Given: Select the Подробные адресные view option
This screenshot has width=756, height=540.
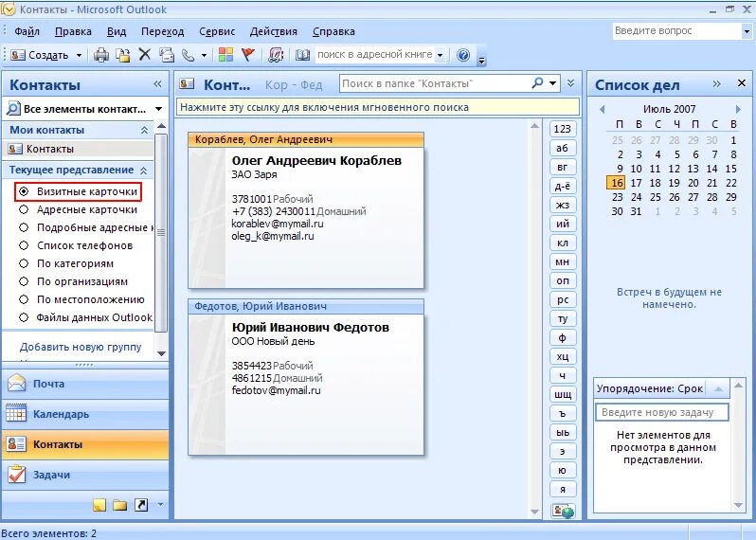Looking at the screenshot, I should 86,227.
